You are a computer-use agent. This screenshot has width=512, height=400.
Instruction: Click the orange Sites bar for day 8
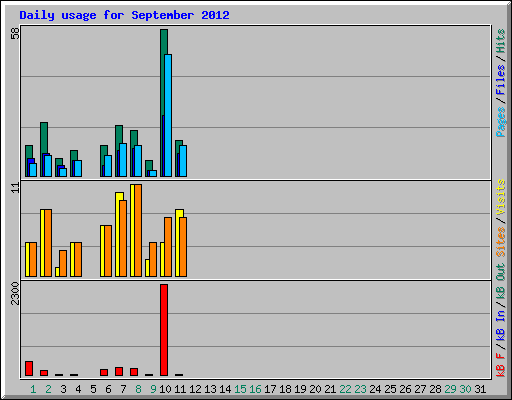(x=138, y=230)
